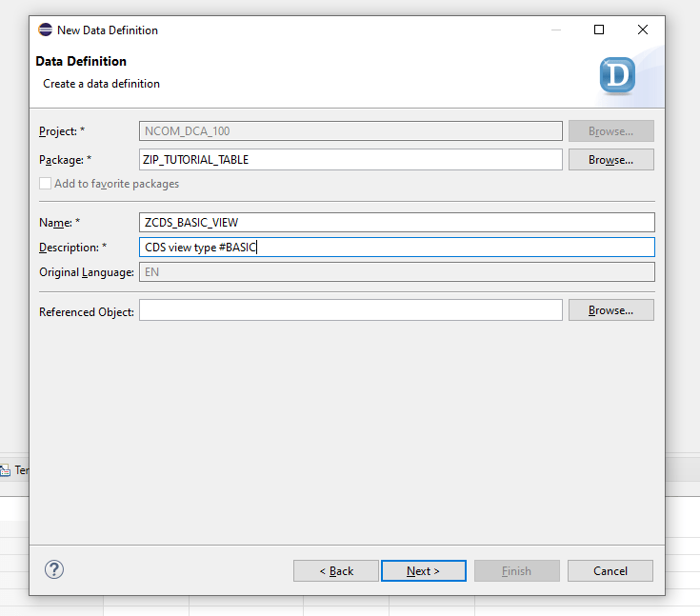
Task: Maximize the New Data Definition dialog
Action: [599, 30]
